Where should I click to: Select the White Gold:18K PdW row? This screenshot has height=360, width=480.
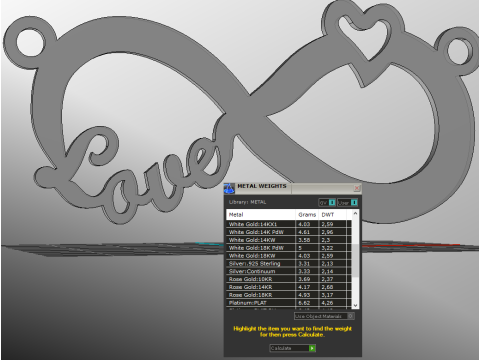pos(289,248)
